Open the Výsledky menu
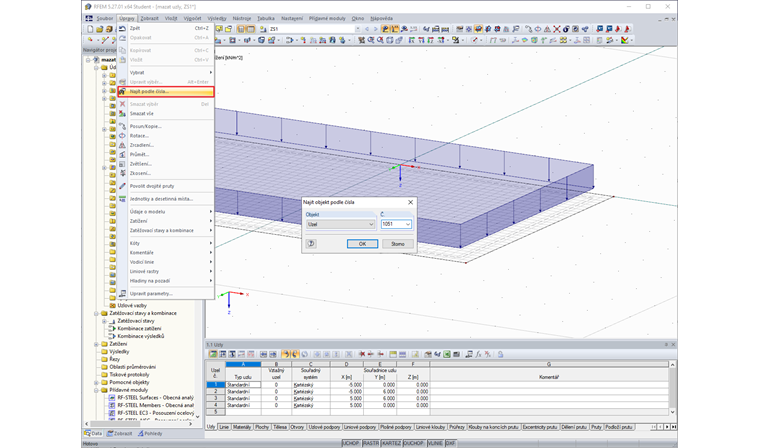The width and height of the screenshot is (760, 448). coord(217,18)
